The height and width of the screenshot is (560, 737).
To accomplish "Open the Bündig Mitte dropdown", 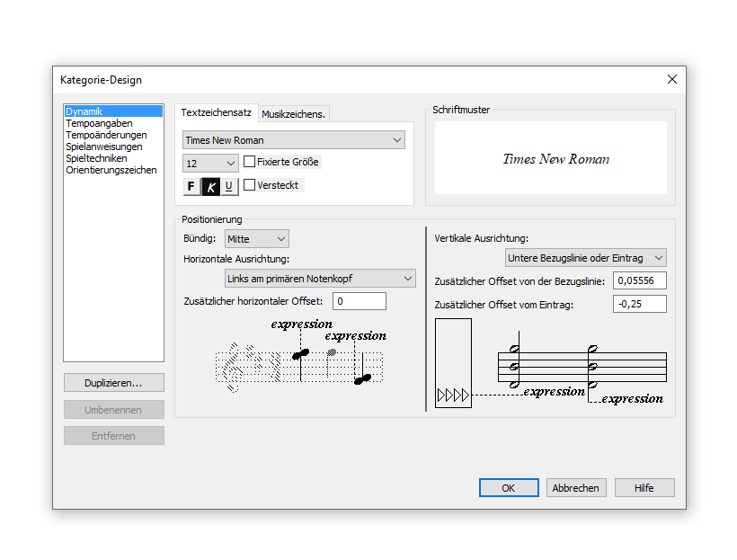I will coord(257,239).
